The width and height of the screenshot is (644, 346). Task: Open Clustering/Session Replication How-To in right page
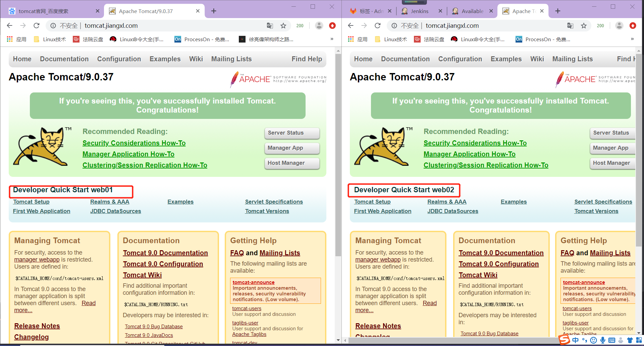[x=486, y=165]
